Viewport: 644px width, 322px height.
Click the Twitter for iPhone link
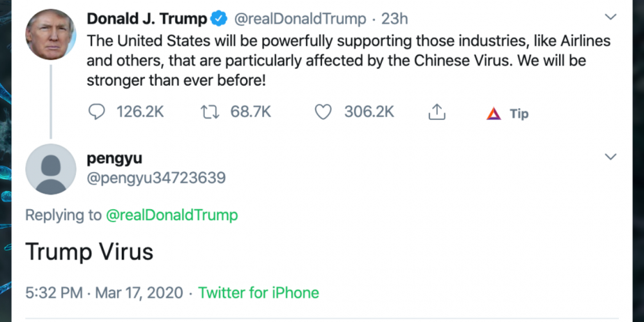[x=258, y=293]
